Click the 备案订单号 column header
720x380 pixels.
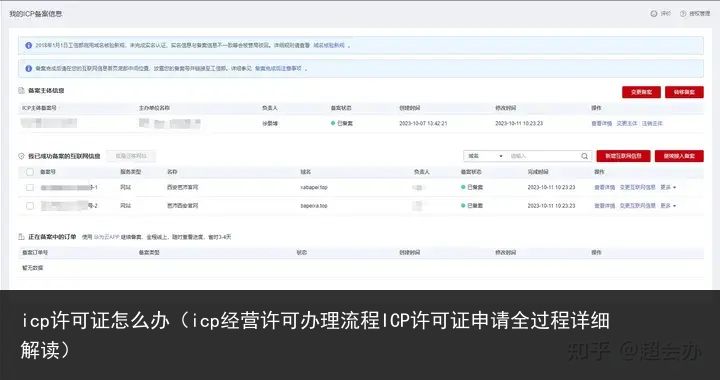[35, 252]
